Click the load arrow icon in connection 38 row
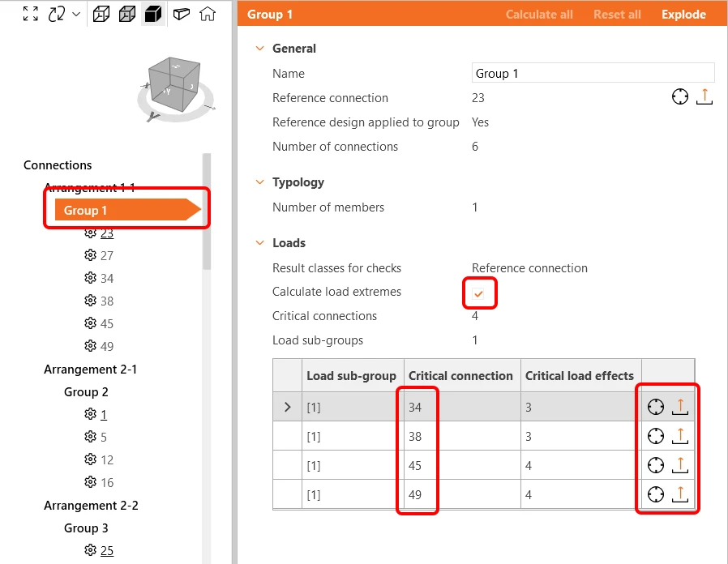The width and height of the screenshot is (728, 564). click(x=680, y=436)
